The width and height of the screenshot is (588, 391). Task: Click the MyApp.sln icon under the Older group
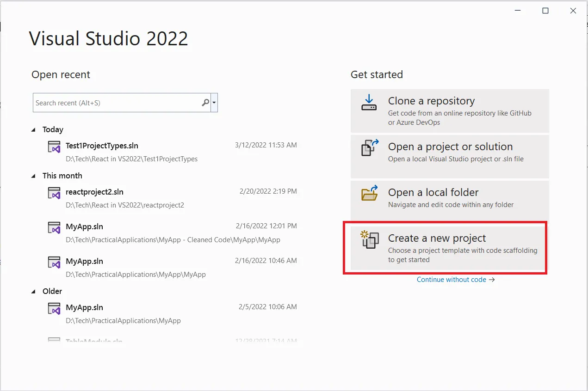point(54,308)
